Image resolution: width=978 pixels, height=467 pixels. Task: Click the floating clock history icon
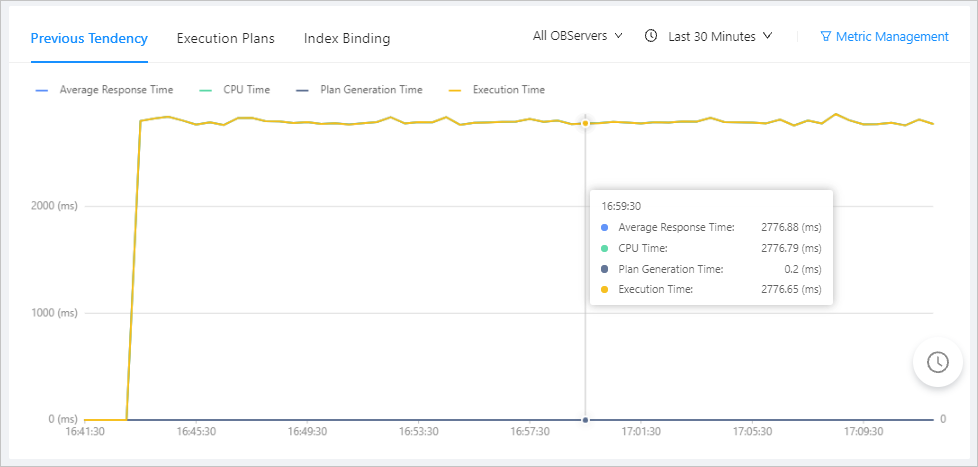point(938,362)
